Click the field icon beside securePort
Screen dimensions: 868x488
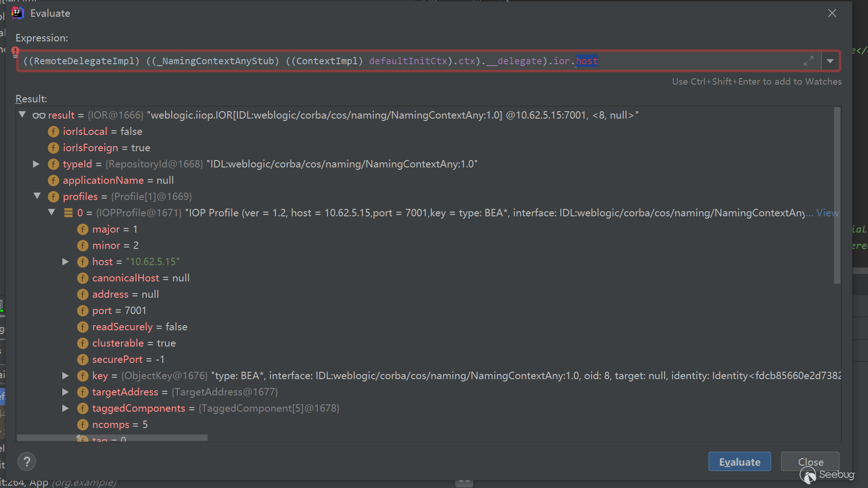[83, 359]
